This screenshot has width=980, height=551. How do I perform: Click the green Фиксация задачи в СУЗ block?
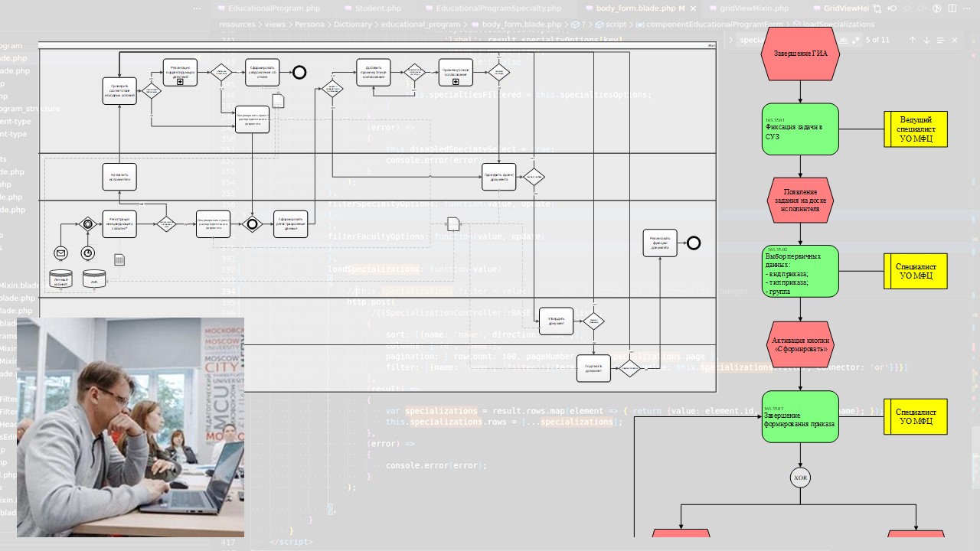800,129
